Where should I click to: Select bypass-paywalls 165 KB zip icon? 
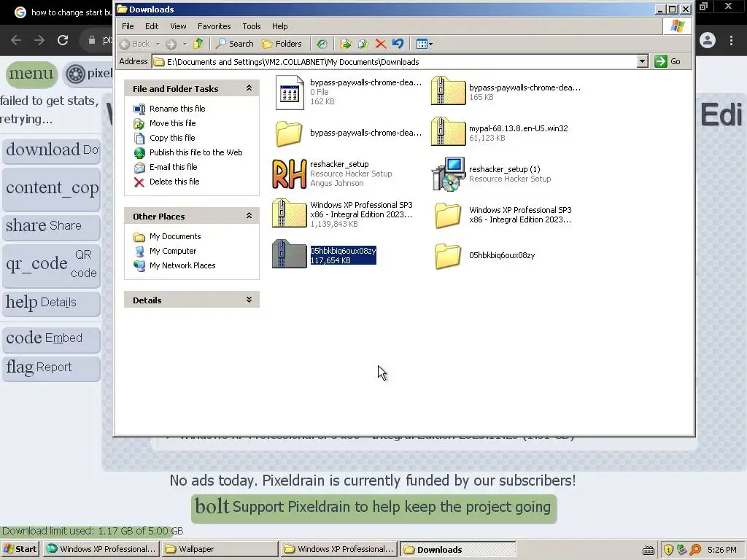pyautogui.click(x=448, y=91)
